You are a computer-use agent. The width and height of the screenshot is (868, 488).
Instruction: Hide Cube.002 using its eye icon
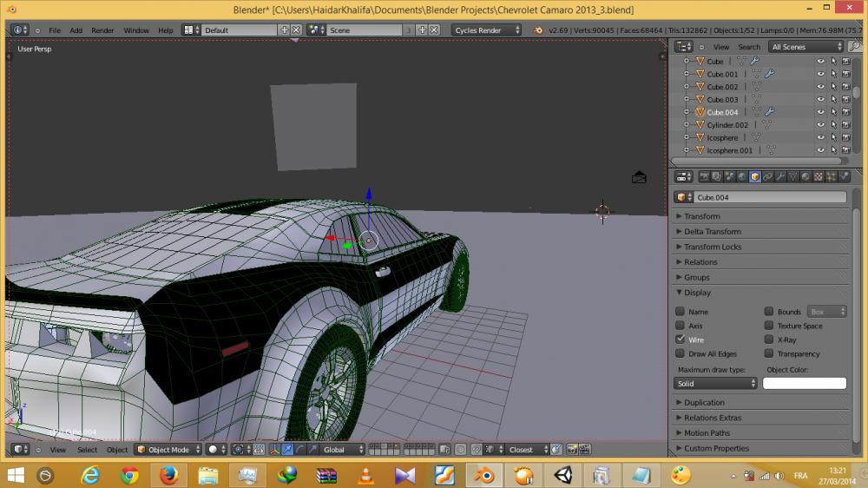pos(820,87)
